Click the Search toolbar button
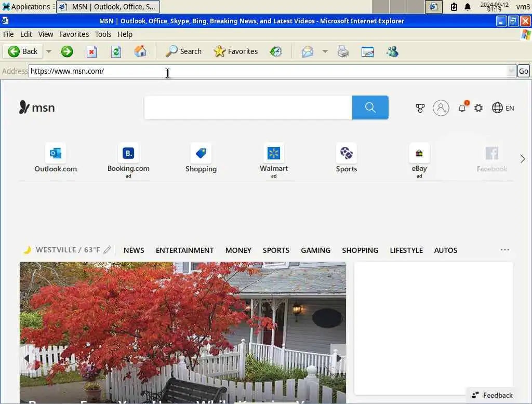This screenshot has height=404, width=532. click(183, 51)
